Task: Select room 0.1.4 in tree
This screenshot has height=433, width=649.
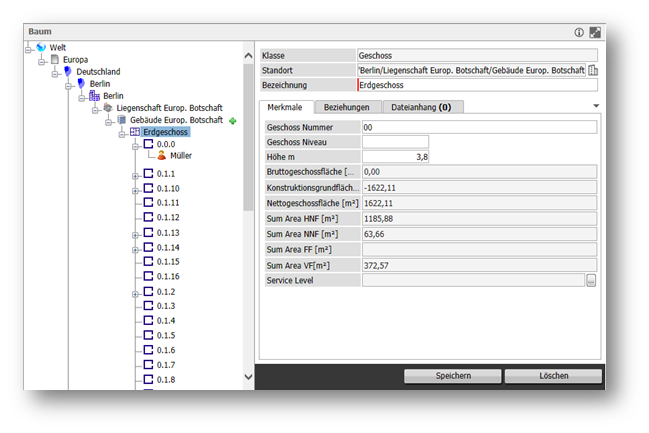Action: click(166, 320)
